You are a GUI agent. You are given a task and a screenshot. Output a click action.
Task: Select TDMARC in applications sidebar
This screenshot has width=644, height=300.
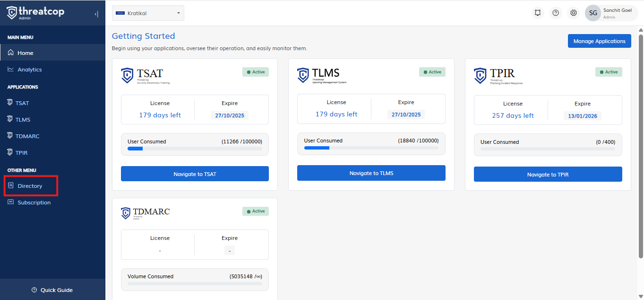pos(27,136)
